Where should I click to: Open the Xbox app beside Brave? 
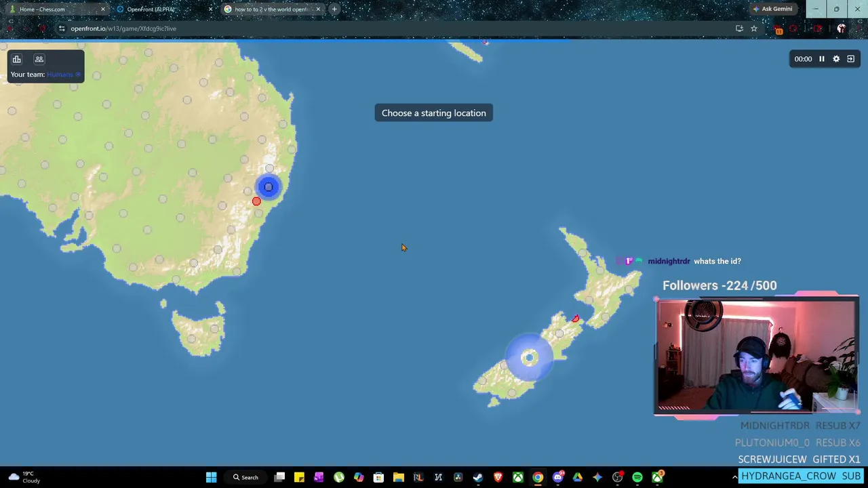[x=518, y=477]
